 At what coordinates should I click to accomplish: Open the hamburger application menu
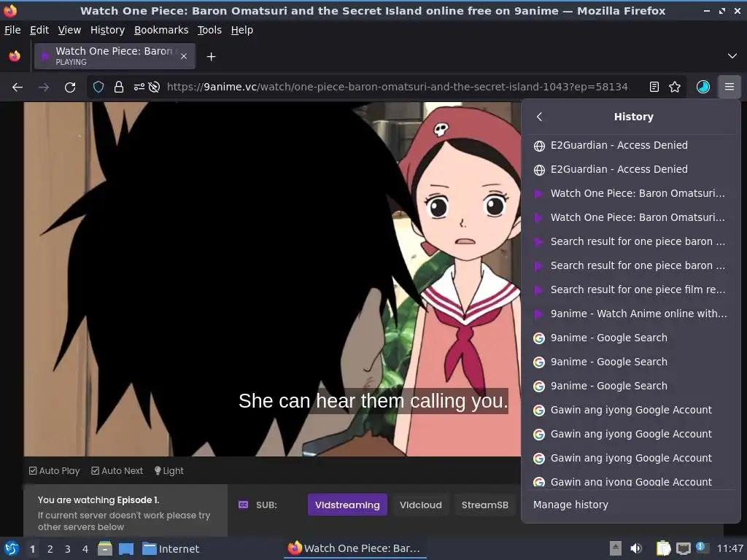click(729, 87)
